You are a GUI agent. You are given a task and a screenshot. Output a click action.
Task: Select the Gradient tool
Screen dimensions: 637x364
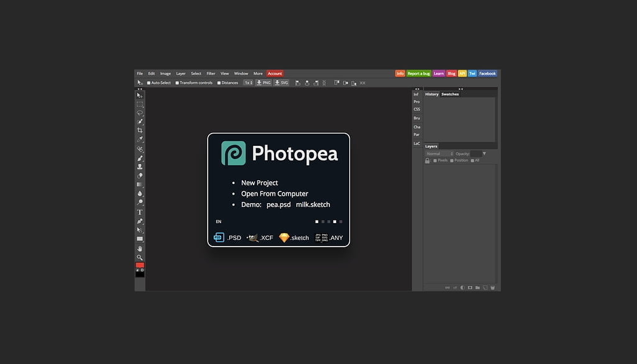click(x=140, y=184)
